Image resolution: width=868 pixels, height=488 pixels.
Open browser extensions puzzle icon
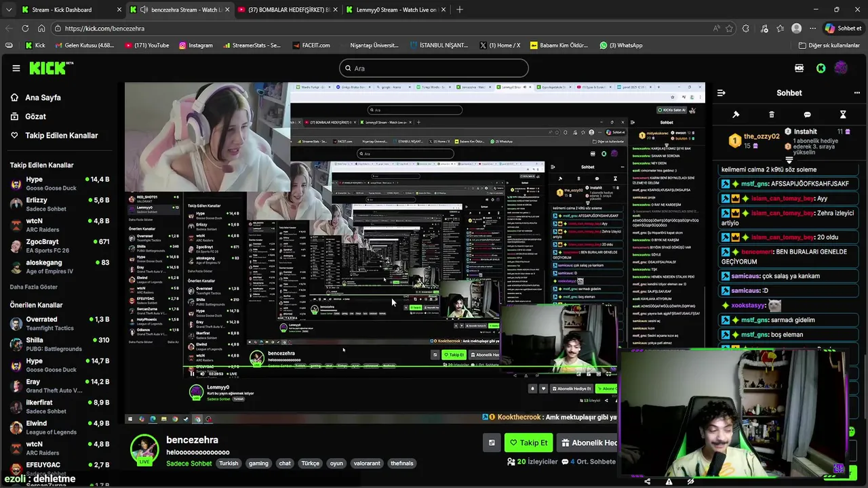746,28
